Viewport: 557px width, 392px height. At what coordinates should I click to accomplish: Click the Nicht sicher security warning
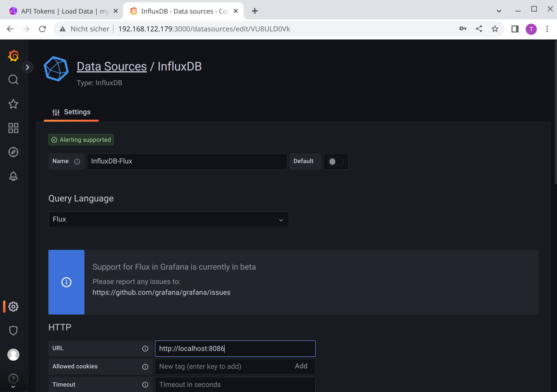84,29
